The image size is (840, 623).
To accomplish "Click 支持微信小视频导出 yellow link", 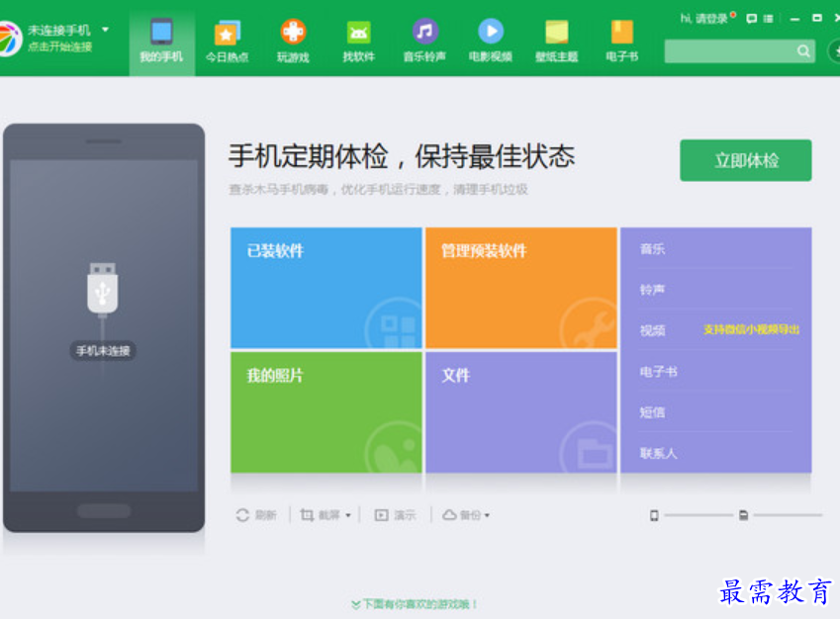I will click(x=751, y=329).
